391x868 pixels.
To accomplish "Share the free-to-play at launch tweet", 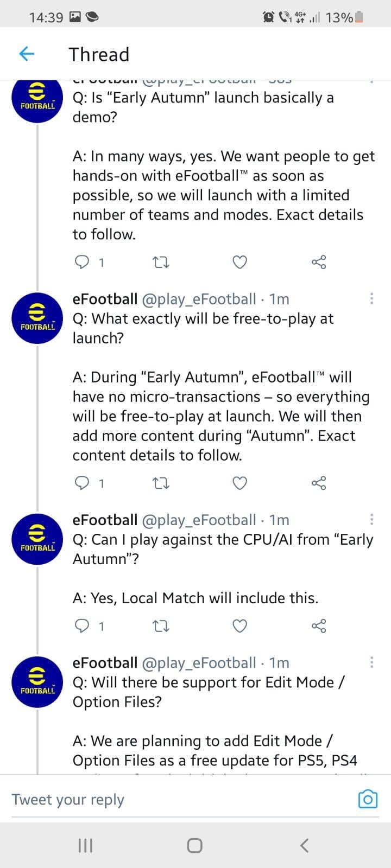I will pyautogui.click(x=319, y=483).
